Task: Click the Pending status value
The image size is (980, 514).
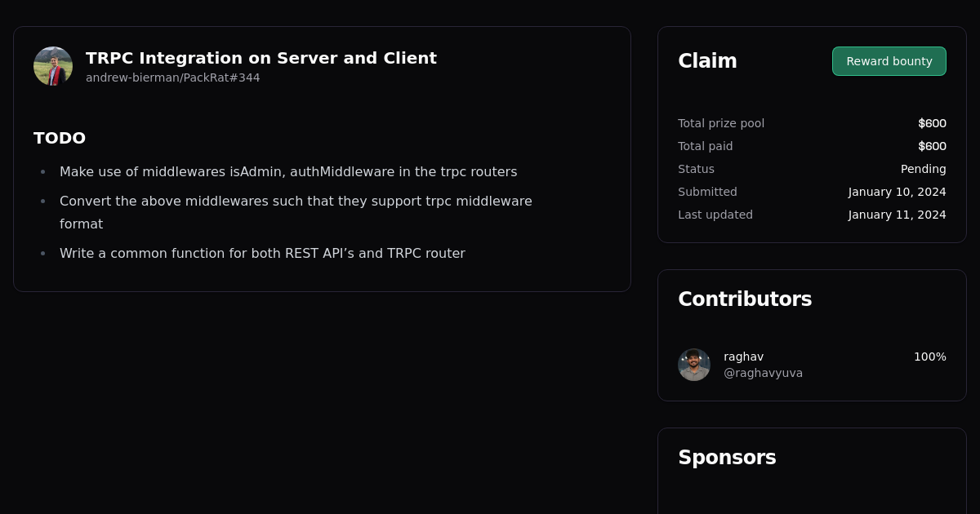Action: point(923,169)
